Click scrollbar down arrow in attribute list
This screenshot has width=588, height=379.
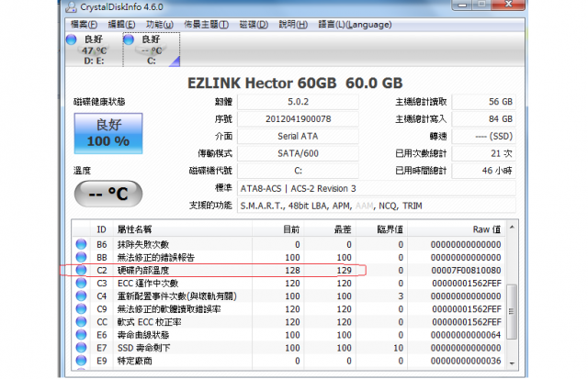[512, 363]
